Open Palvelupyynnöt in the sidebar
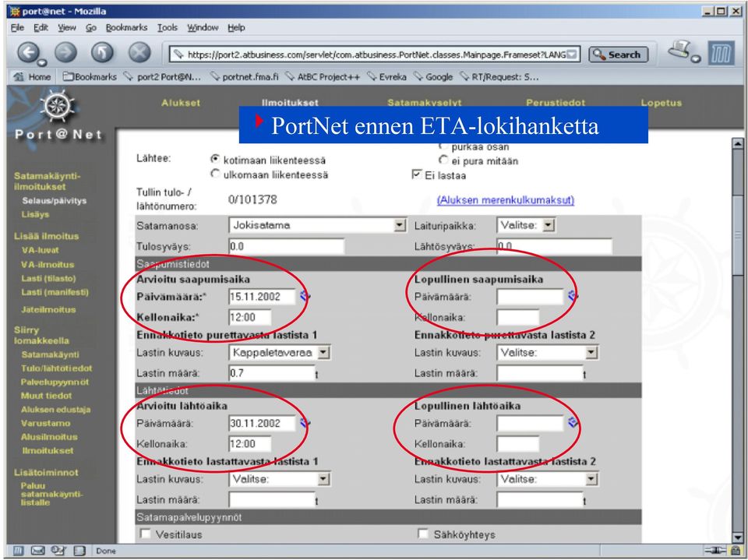The width and height of the screenshot is (748, 560). [x=55, y=382]
